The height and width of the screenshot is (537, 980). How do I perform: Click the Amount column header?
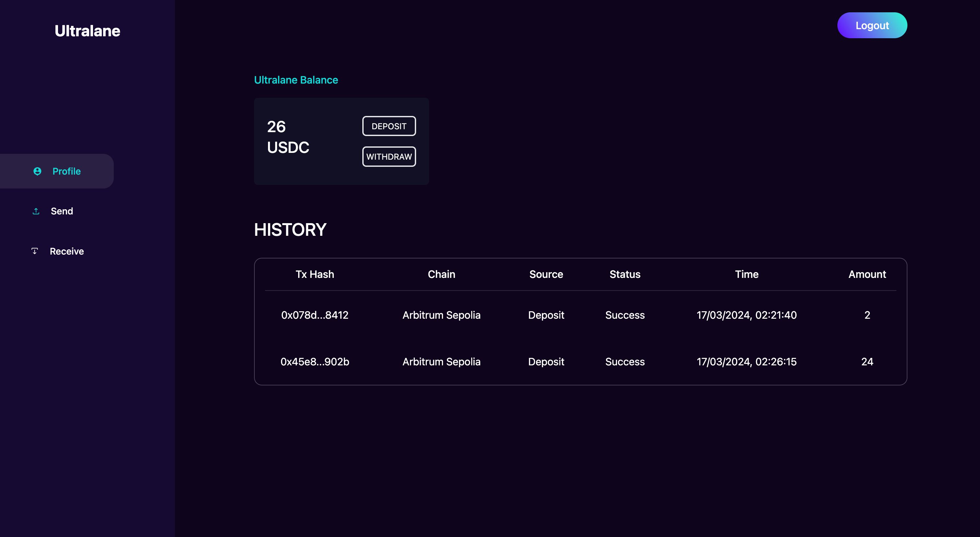[x=867, y=274]
